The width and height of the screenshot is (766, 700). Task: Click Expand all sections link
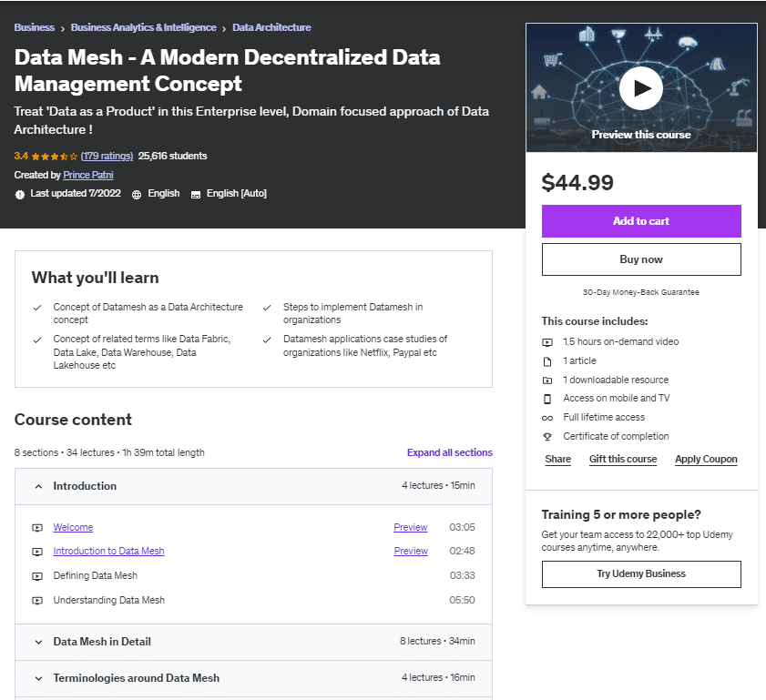pos(449,452)
